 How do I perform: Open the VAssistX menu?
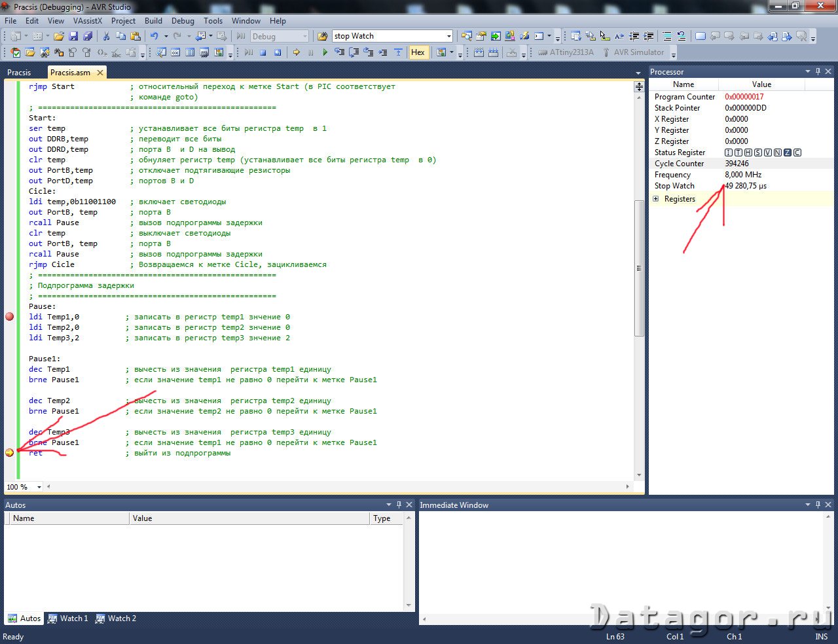[x=88, y=21]
